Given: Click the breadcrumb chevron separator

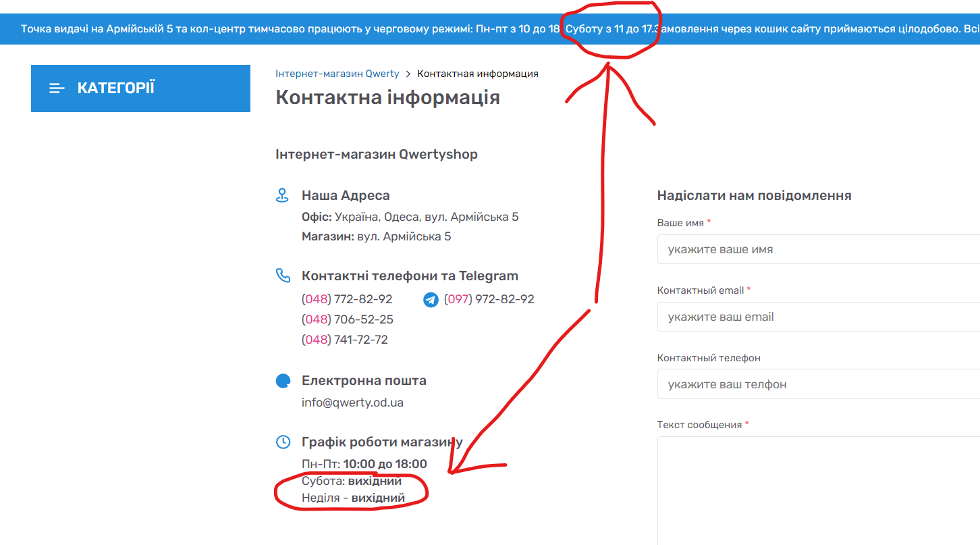Looking at the screenshot, I should point(408,74).
